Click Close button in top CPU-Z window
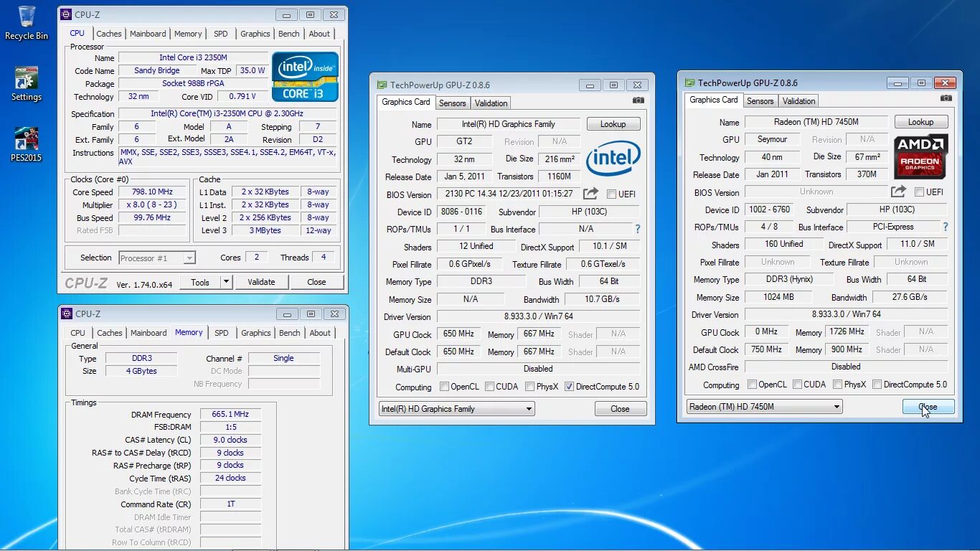The height and width of the screenshot is (551, 980). [x=316, y=282]
